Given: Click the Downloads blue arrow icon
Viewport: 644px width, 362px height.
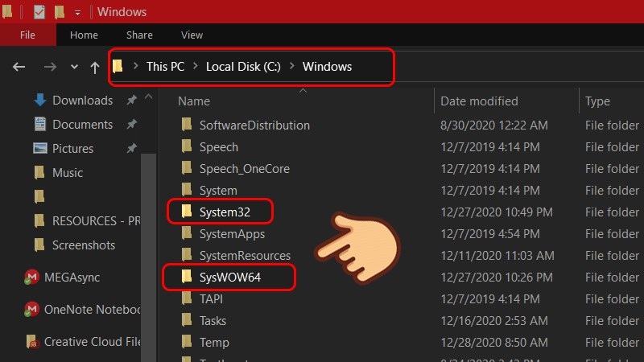Looking at the screenshot, I should pyautogui.click(x=39, y=100).
